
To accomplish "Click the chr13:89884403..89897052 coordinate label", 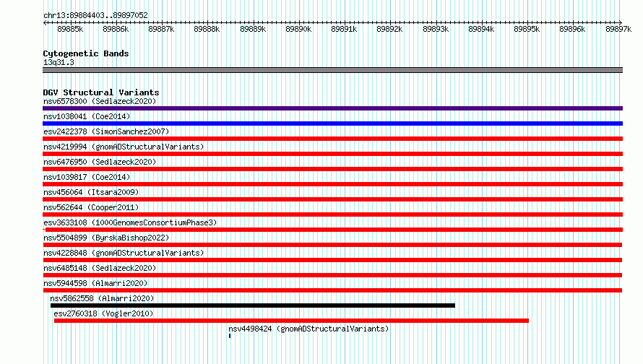I will (x=95, y=15).
